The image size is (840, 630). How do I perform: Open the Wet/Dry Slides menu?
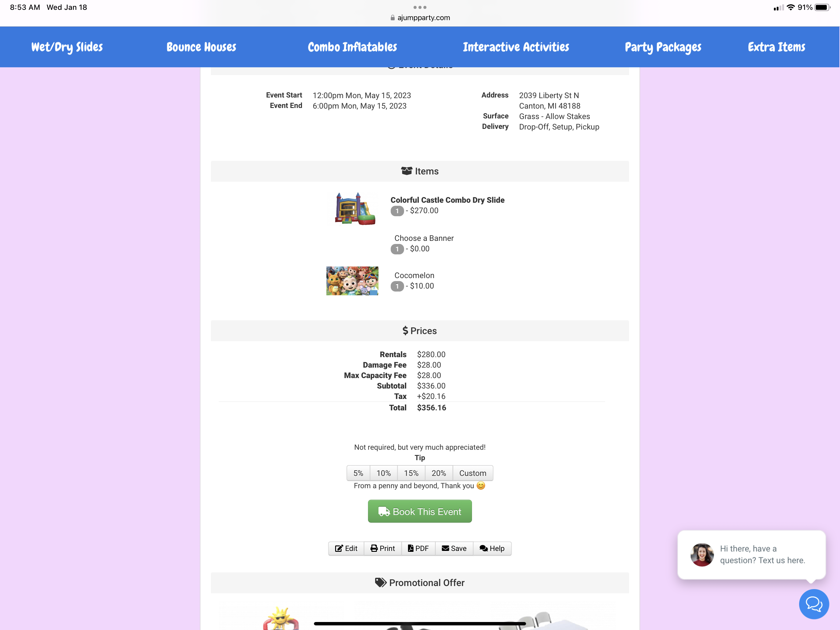[67, 47]
